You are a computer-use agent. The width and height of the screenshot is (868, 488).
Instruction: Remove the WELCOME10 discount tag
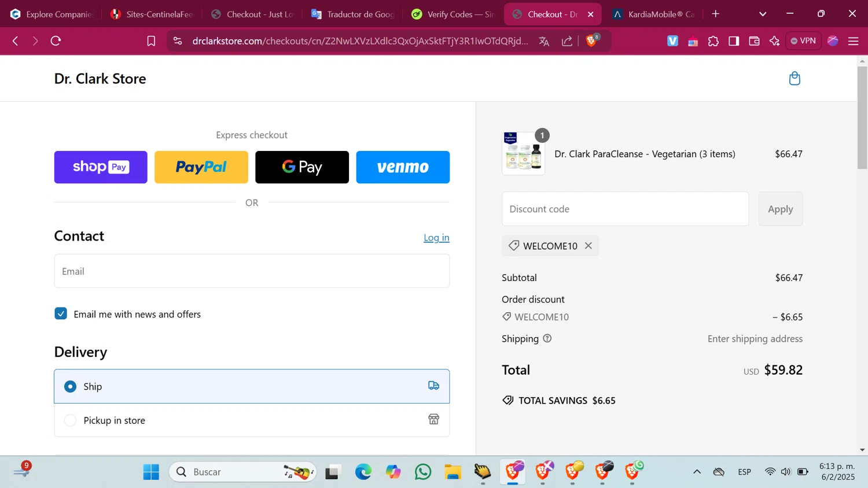point(589,246)
